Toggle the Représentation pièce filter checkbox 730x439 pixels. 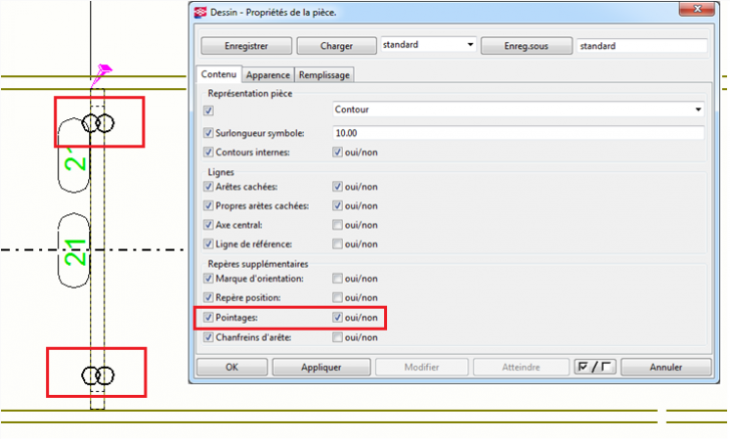click(x=208, y=110)
